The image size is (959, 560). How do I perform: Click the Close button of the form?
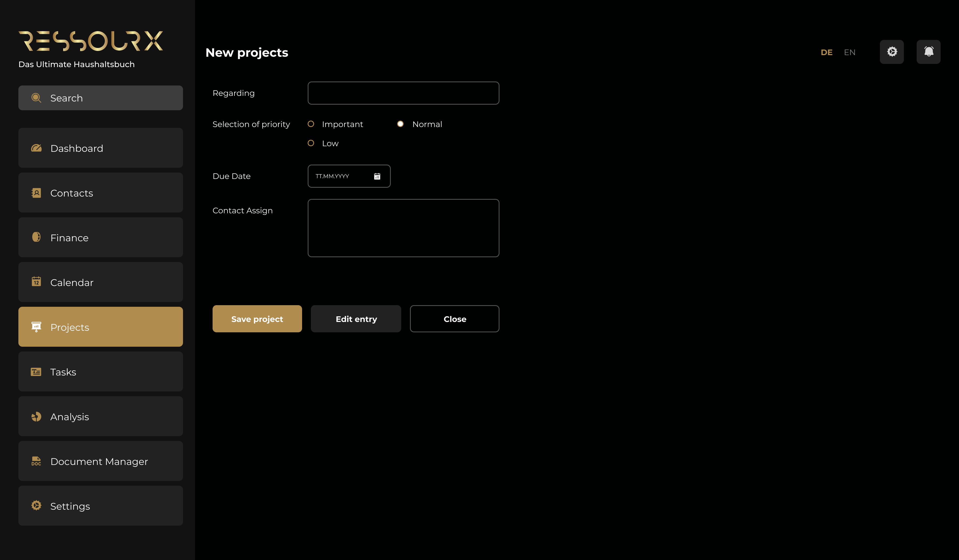tap(455, 319)
